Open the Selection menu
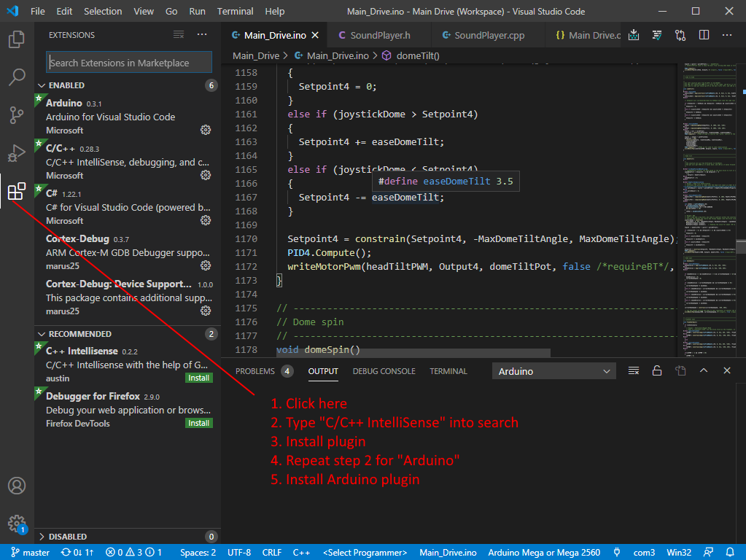The image size is (746, 560). 103,11
